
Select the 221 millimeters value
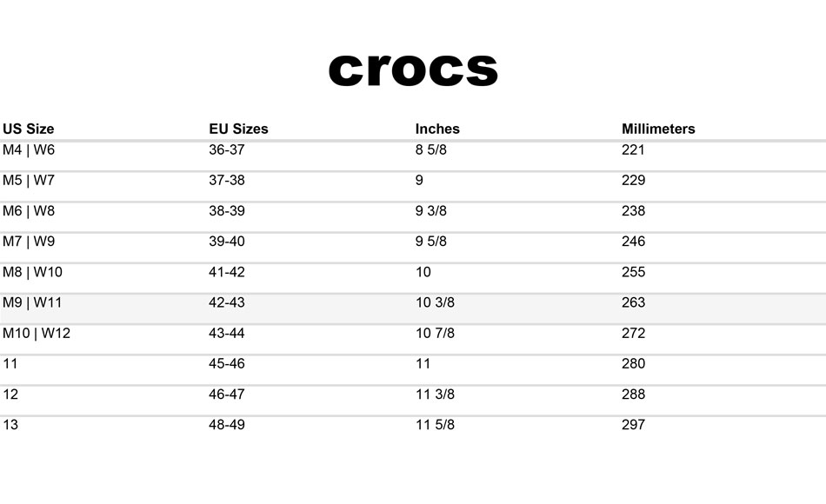(x=633, y=149)
